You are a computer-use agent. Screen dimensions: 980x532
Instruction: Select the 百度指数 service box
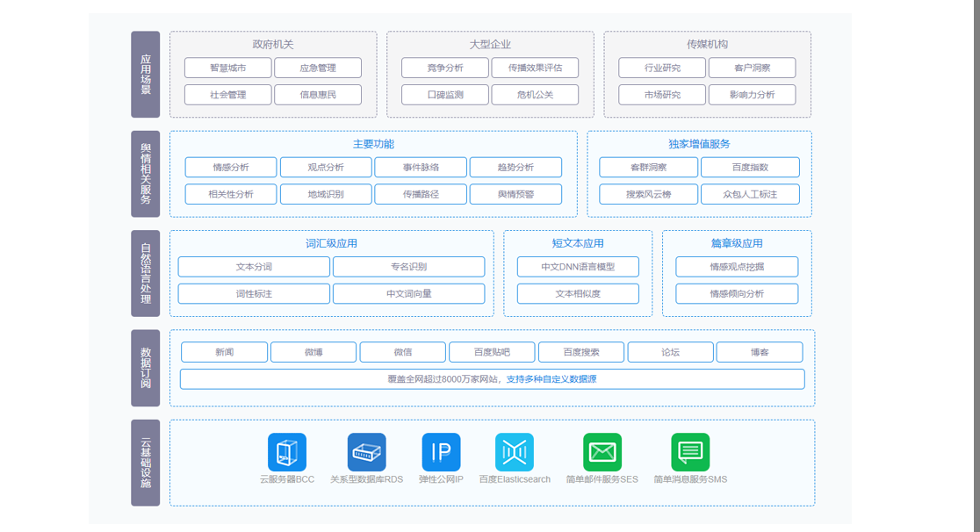[750, 167]
